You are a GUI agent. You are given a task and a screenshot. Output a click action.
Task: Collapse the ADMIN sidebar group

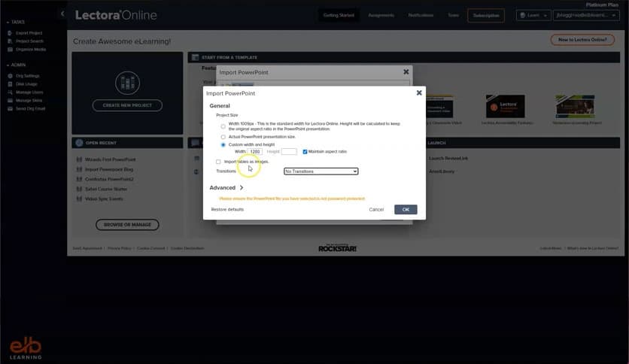16,65
